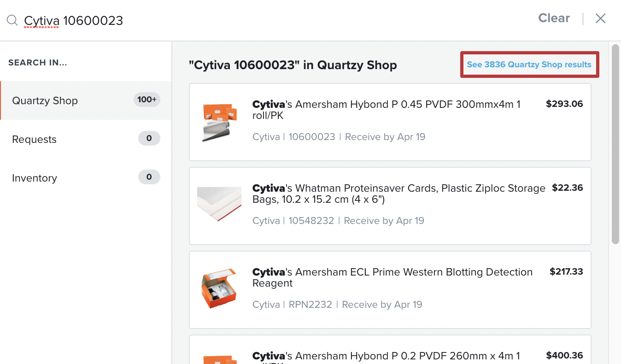Click the SEARCH IN... label
The width and height of the screenshot is (621, 364).
click(x=38, y=63)
